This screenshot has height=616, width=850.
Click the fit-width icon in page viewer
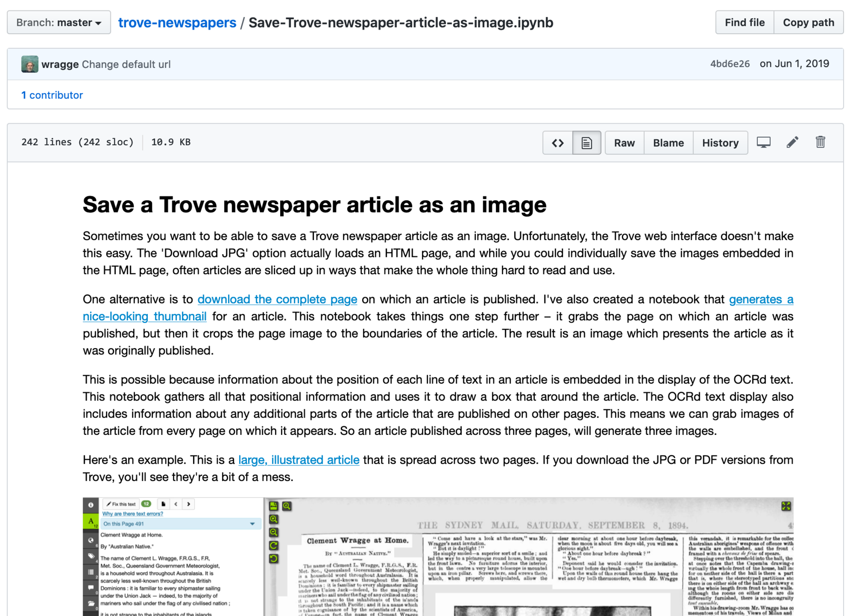pyautogui.click(x=274, y=506)
